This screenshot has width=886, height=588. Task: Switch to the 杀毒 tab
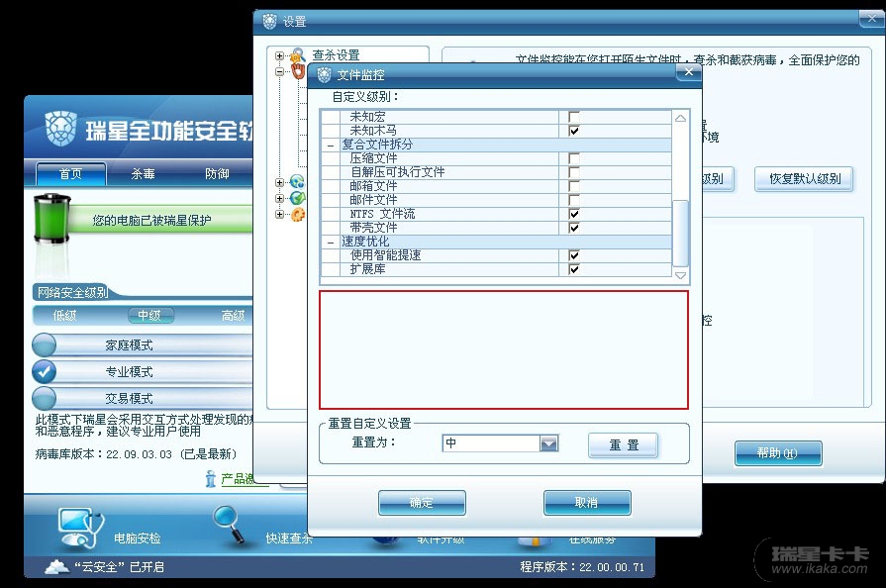[x=143, y=174]
